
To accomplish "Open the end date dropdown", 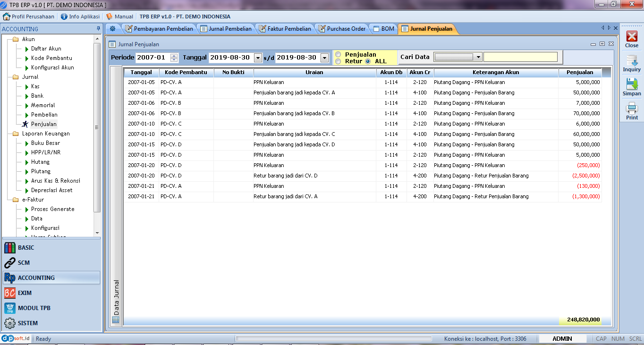I will coord(324,58).
